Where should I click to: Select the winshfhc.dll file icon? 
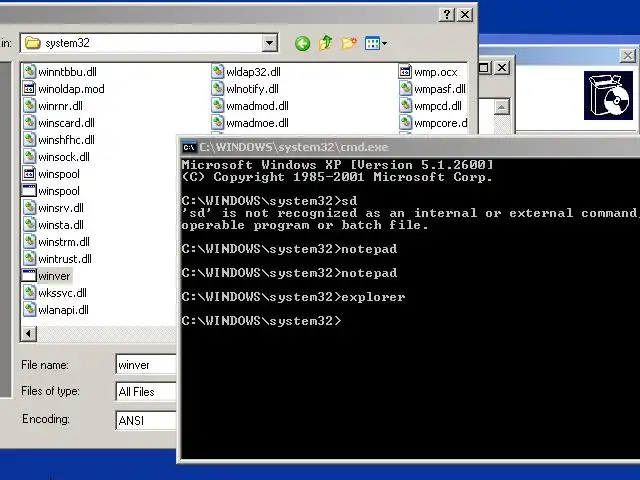click(29, 140)
